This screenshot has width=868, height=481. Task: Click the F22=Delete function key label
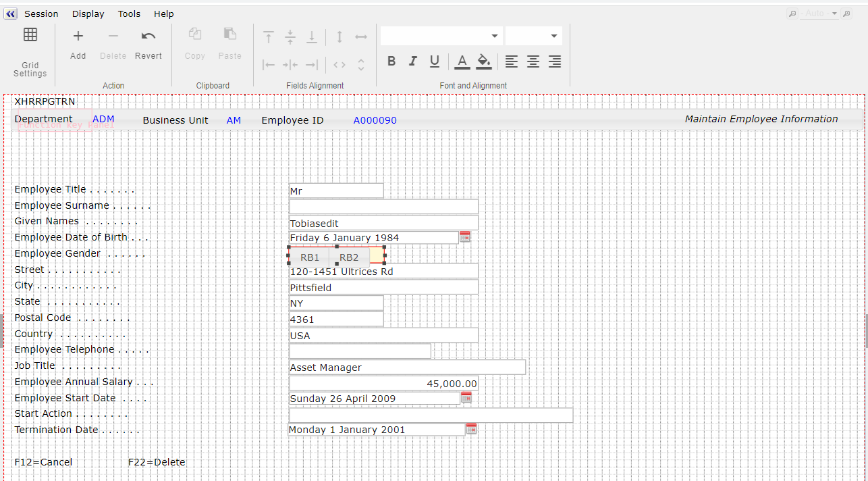click(x=157, y=462)
